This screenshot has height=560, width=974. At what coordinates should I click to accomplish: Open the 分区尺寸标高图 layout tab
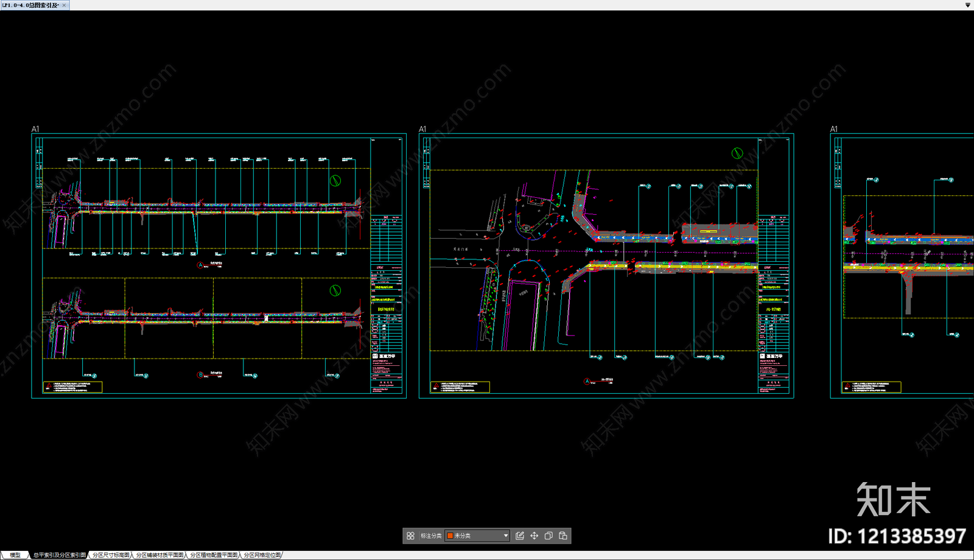pos(111,555)
